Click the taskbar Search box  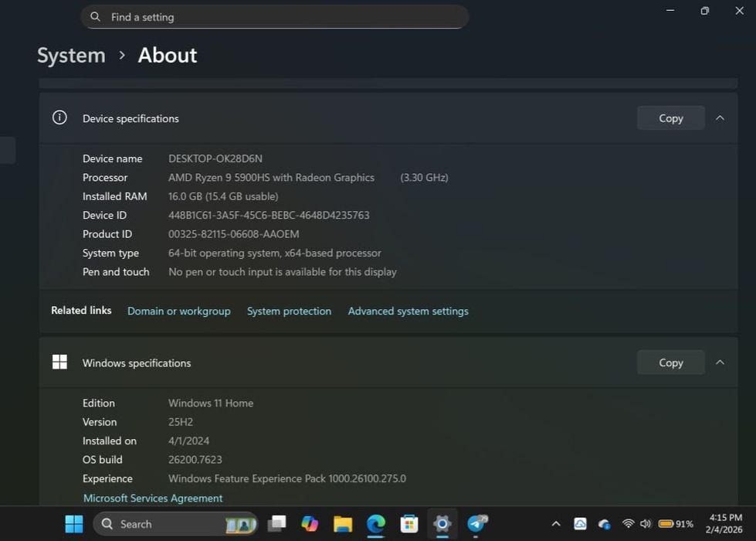[x=175, y=524]
